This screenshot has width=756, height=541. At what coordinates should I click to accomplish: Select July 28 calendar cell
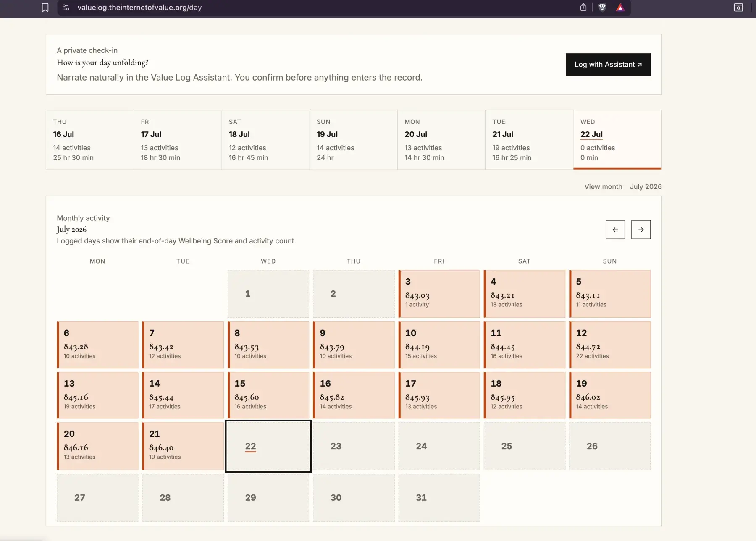coord(183,498)
